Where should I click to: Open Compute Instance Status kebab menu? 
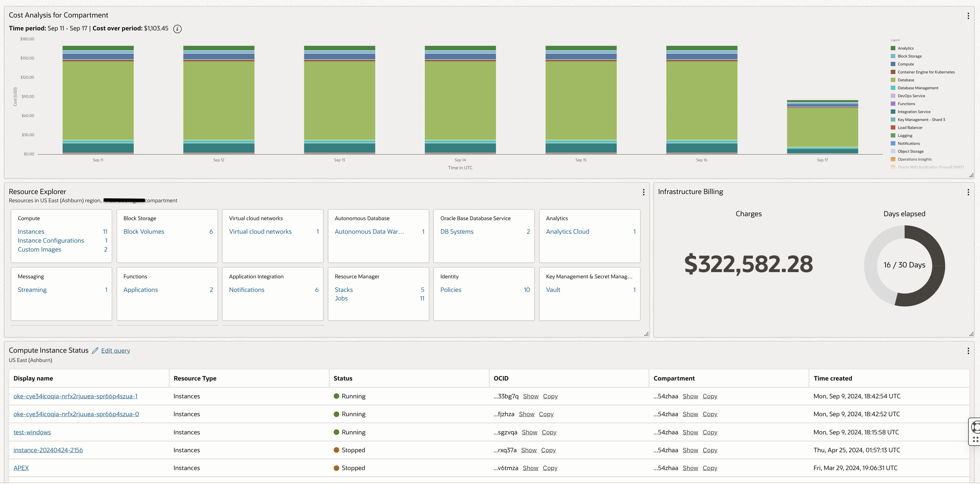click(968, 351)
